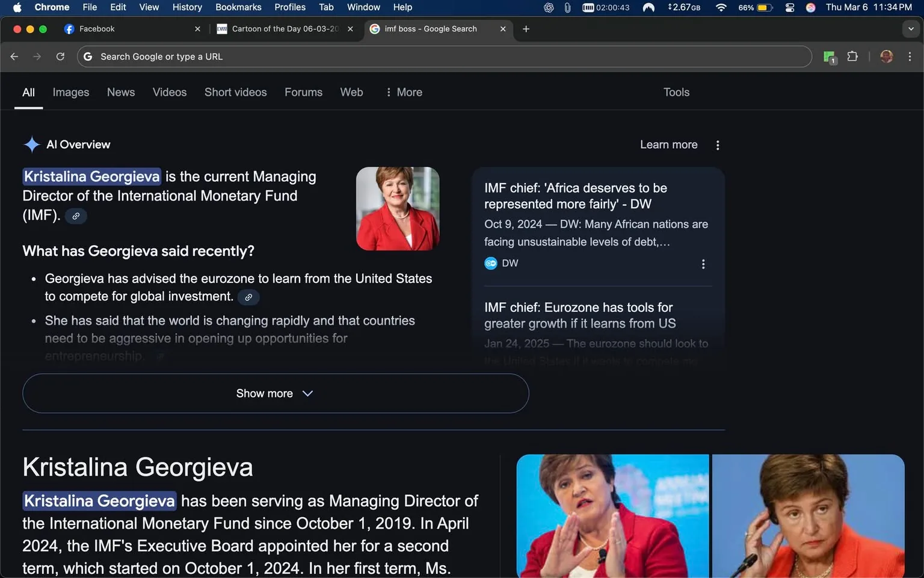The height and width of the screenshot is (578, 924).
Task: Open search Tools options
Action: [x=676, y=92]
